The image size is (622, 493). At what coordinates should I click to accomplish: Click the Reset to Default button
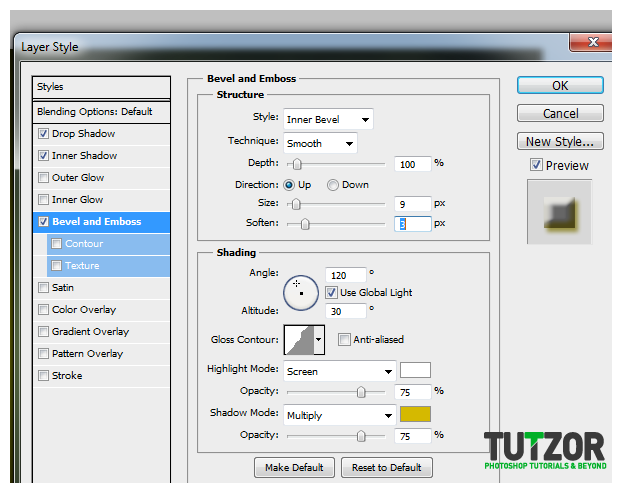click(x=386, y=468)
